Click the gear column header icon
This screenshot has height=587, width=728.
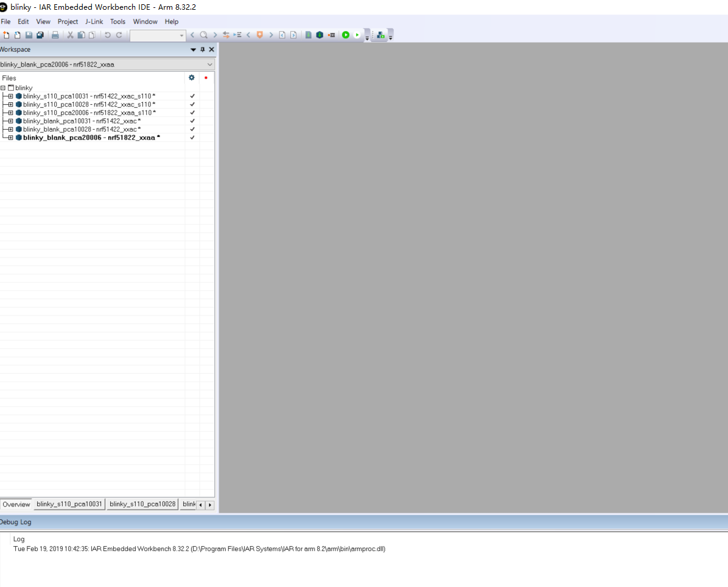192,77
